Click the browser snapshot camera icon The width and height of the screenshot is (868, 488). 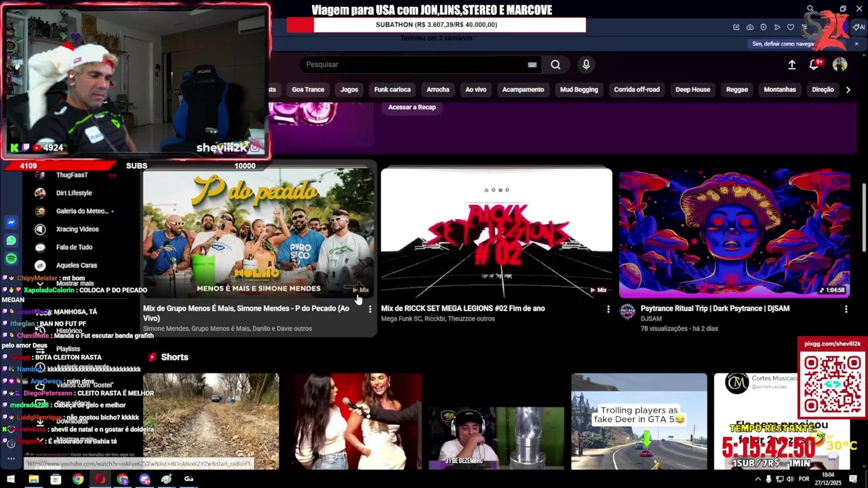[x=750, y=27]
